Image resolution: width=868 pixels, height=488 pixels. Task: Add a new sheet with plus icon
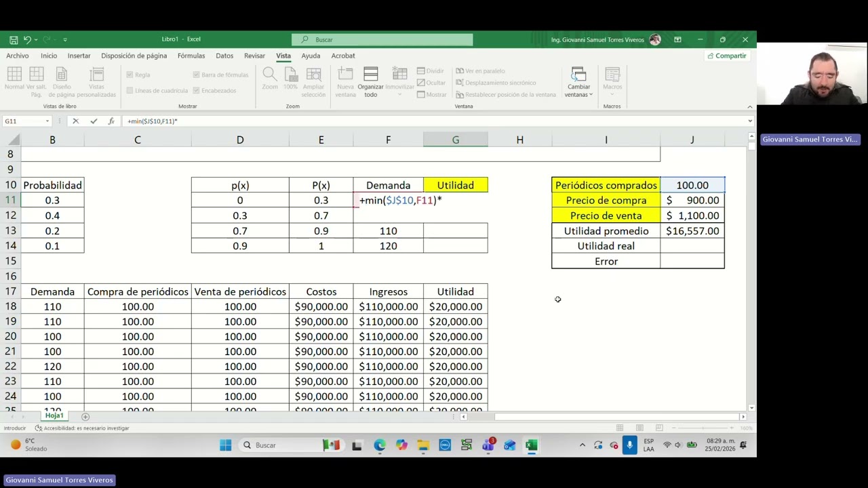point(85,417)
